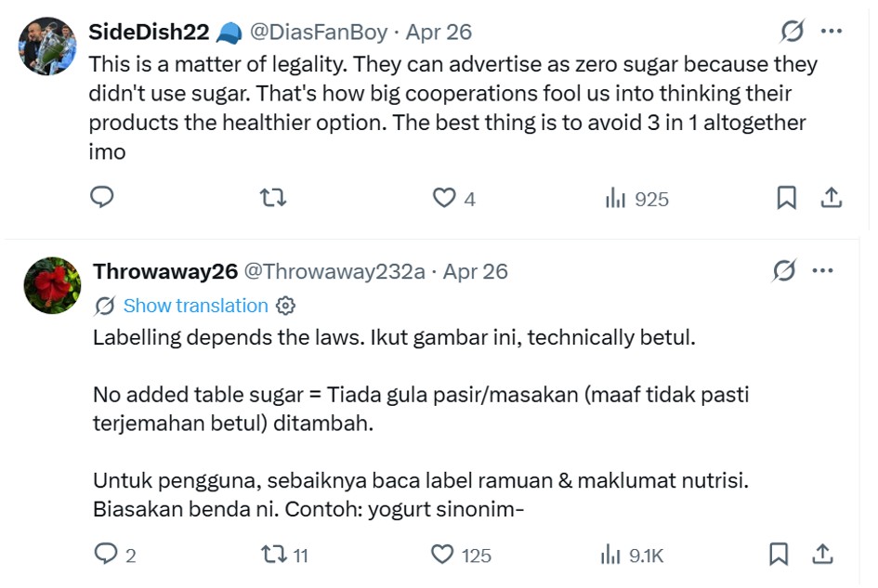Image resolution: width=878 pixels, height=588 pixels.
Task: Bookmark SideDish22's tweet
Action: tap(786, 198)
